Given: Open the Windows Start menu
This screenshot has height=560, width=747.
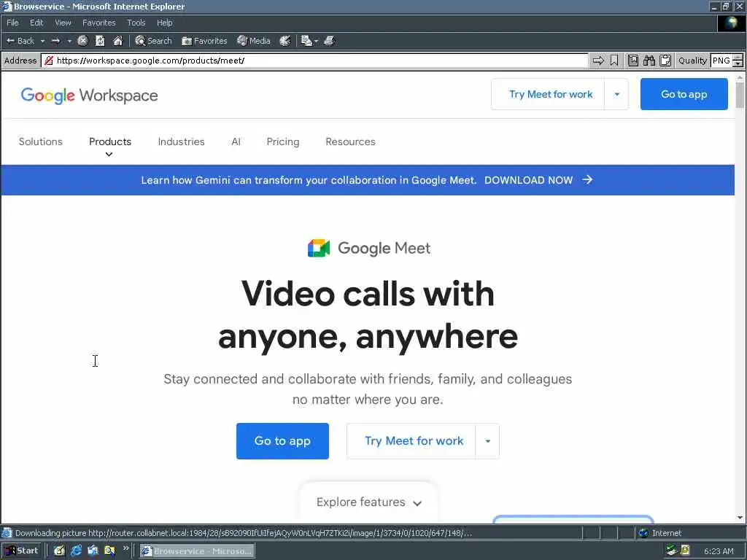Looking at the screenshot, I should [x=22, y=551].
